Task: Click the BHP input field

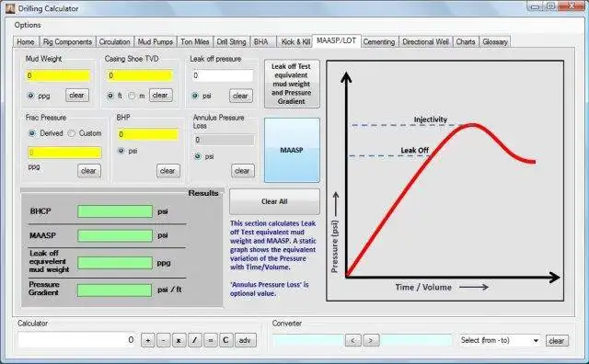Action: [x=148, y=134]
